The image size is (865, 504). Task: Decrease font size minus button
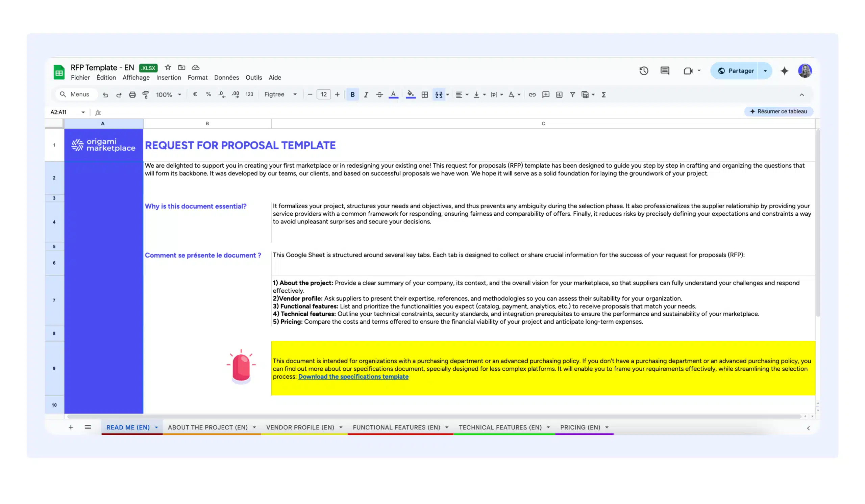coord(310,94)
